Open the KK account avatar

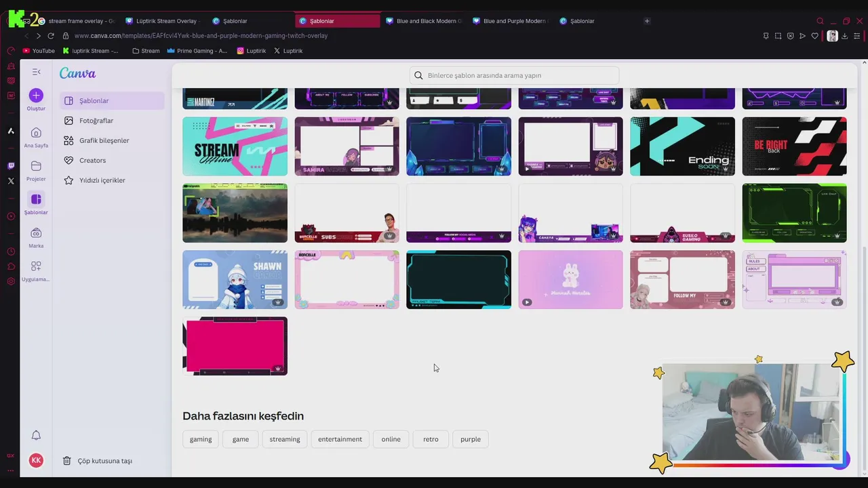tap(36, 460)
